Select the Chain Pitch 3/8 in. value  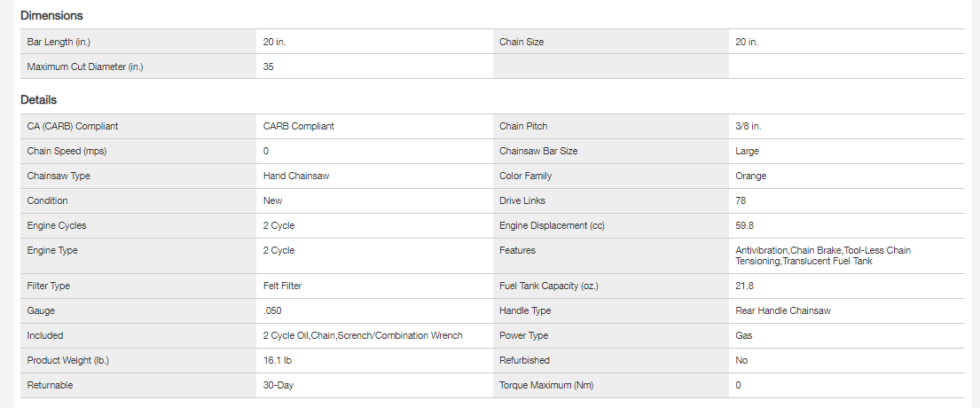(748, 126)
